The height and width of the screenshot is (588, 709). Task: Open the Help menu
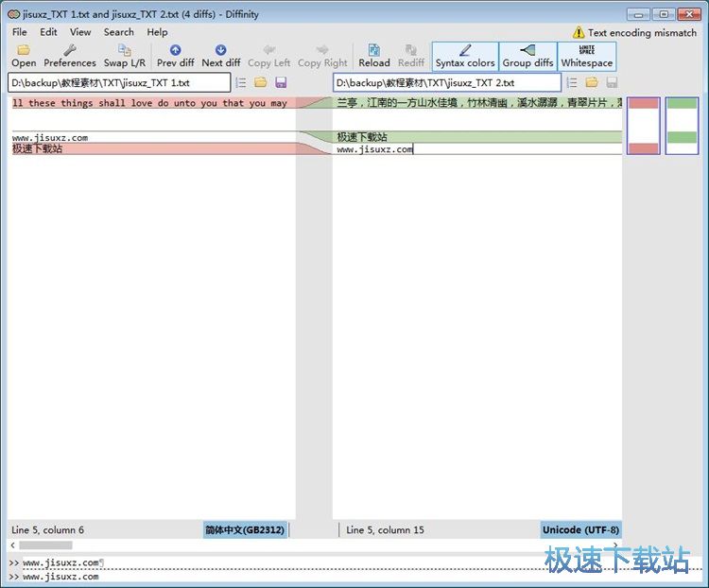157,32
